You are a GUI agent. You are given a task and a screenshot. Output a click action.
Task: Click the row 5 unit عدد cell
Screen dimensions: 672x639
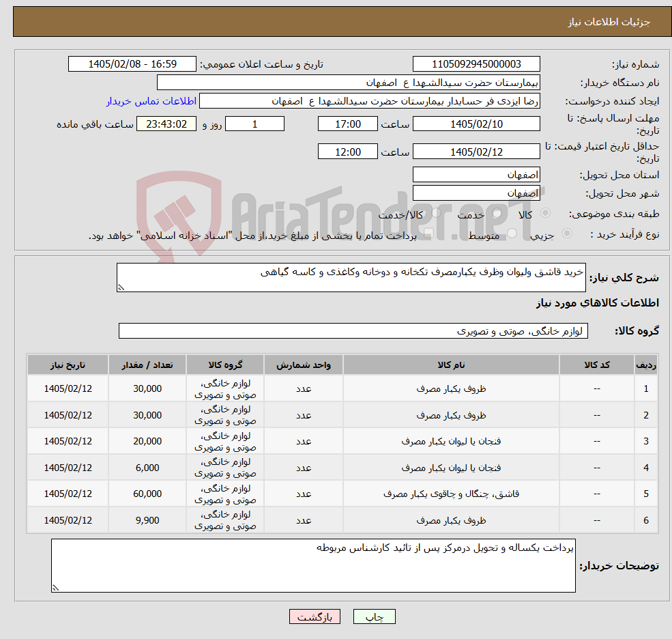pyautogui.click(x=304, y=494)
